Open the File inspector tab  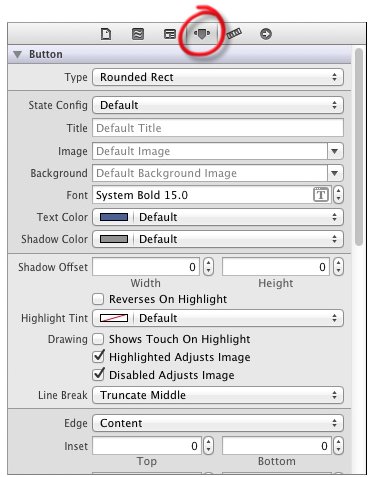106,34
